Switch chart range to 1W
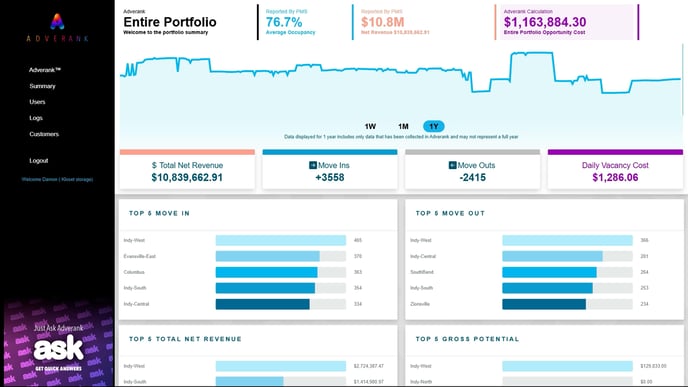The image size is (688, 387). pyautogui.click(x=370, y=126)
